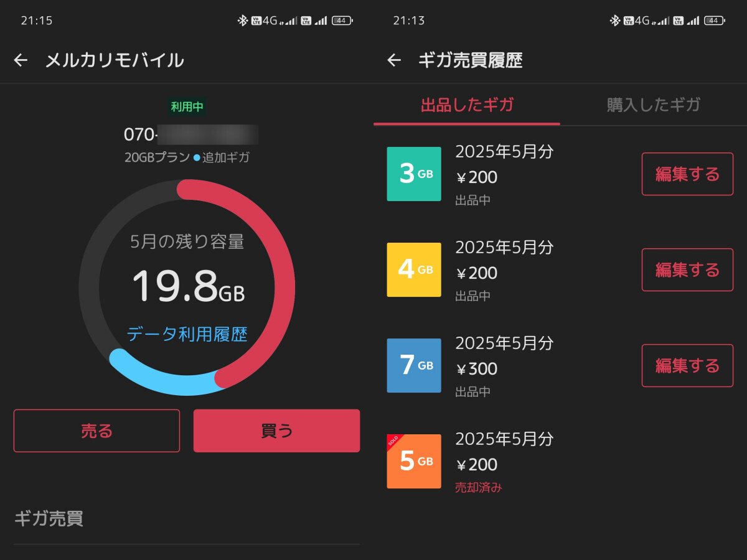Tap 出品中 status under the 3GB listing
The width and height of the screenshot is (747, 560).
[x=473, y=200]
